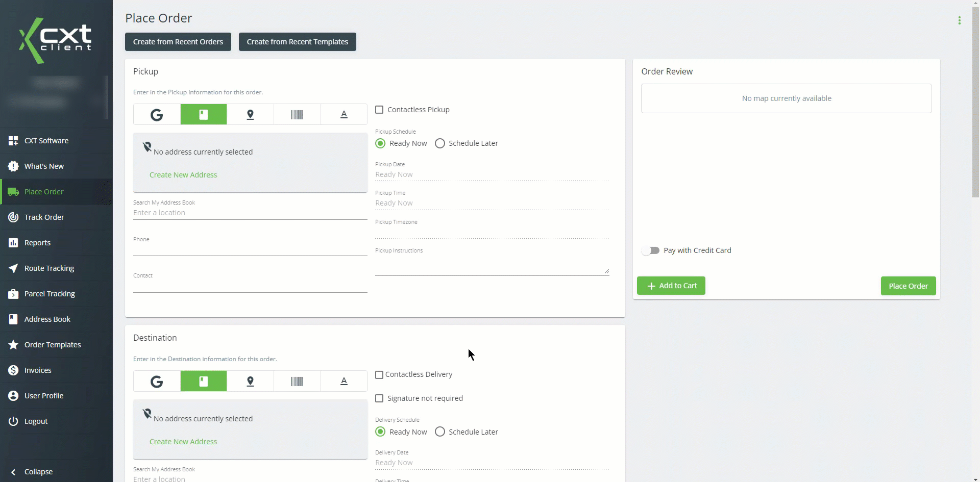Open the three-dot options menu top right

pyautogui.click(x=959, y=20)
